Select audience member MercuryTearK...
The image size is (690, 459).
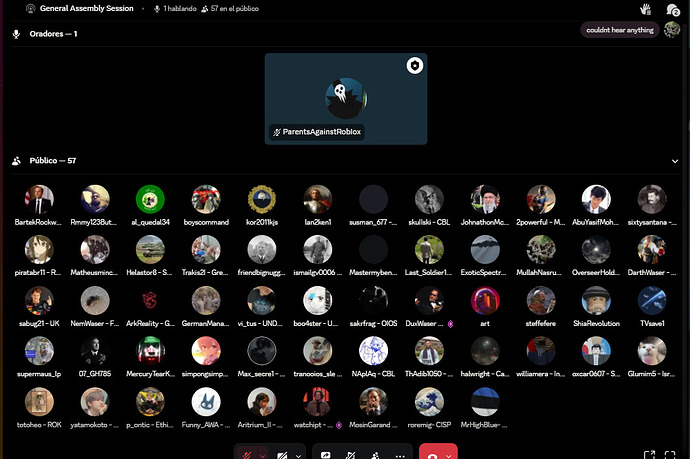[x=150, y=357]
